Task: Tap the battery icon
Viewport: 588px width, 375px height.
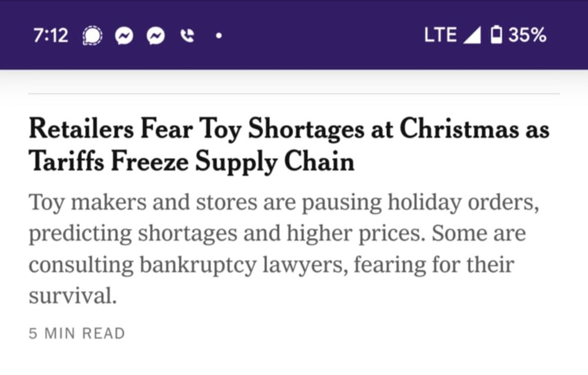Action: click(496, 35)
